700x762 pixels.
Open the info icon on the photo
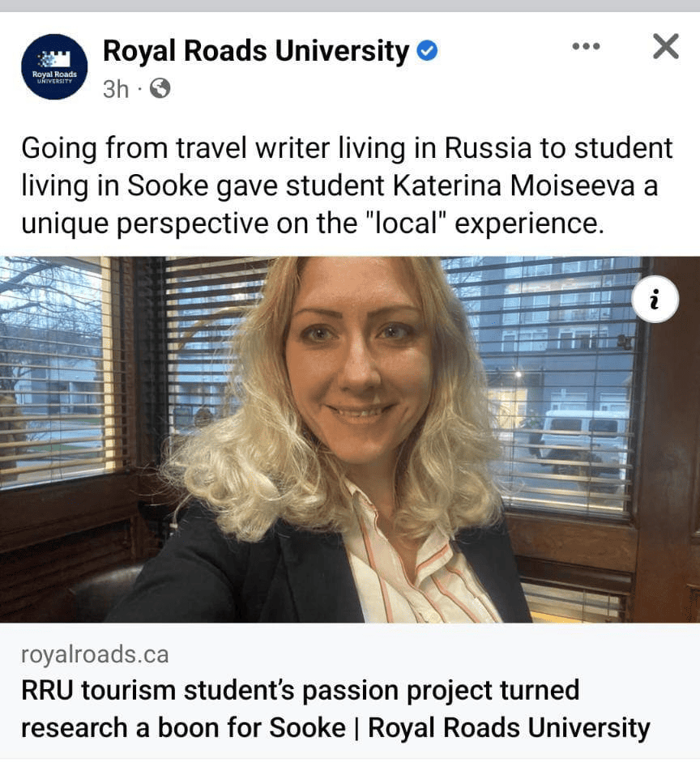[x=655, y=300]
